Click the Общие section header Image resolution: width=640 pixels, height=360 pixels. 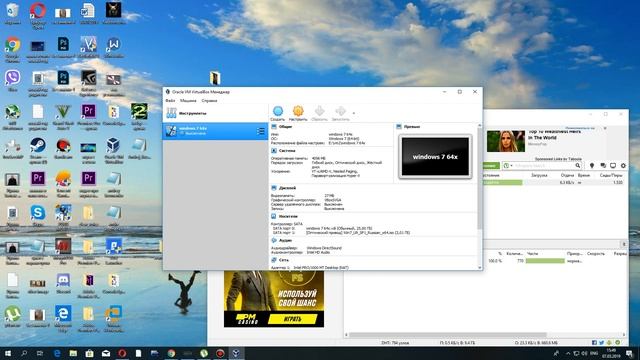(x=285, y=127)
